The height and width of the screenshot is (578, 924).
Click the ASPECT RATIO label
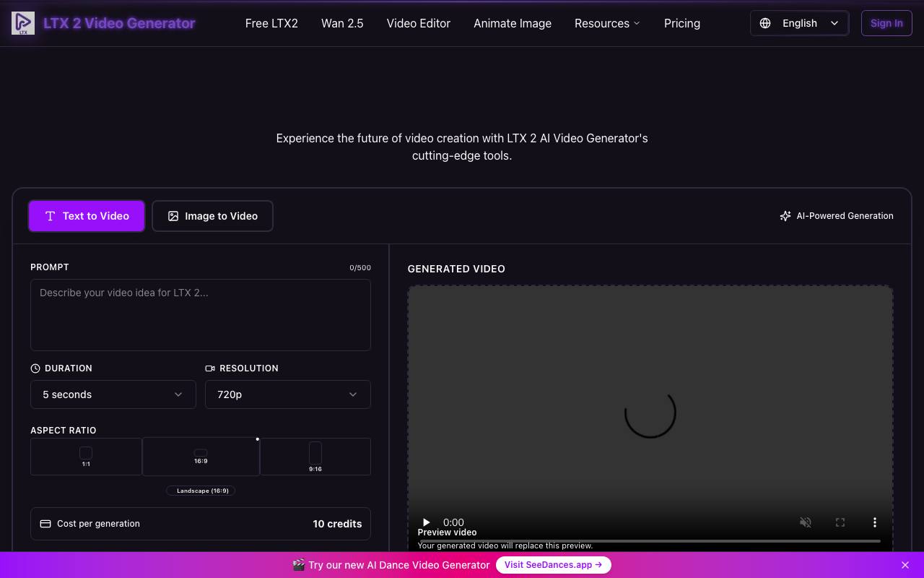tap(64, 431)
